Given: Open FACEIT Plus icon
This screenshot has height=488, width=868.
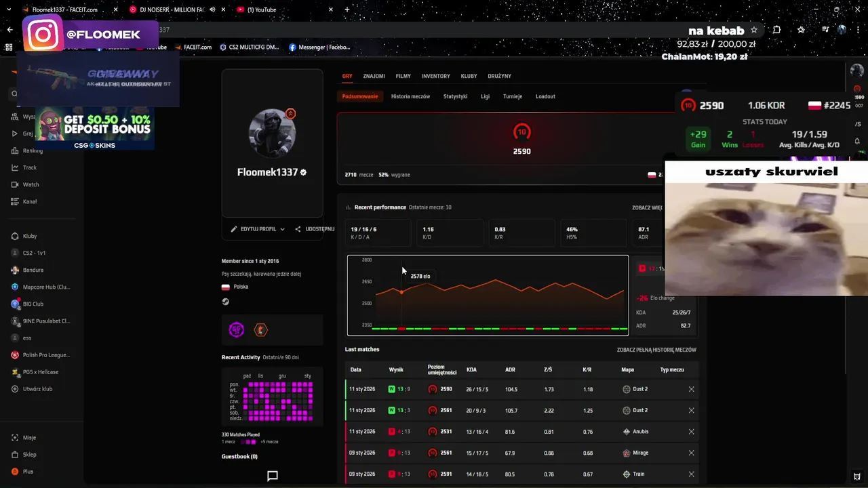Looking at the screenshot, I should (x=15, y=471).
